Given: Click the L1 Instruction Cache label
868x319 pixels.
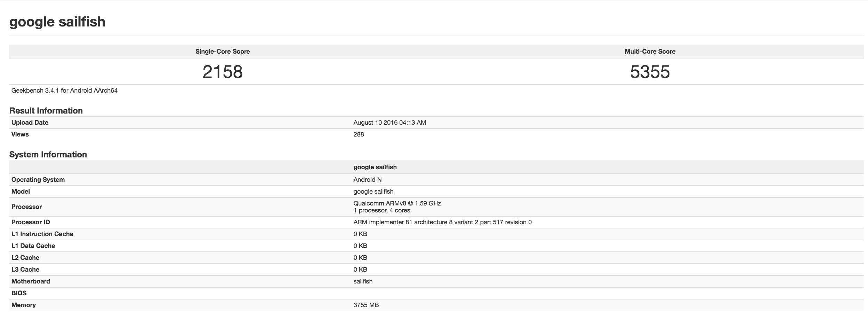Looking at the screenshot, I should [x=42, y=234].
